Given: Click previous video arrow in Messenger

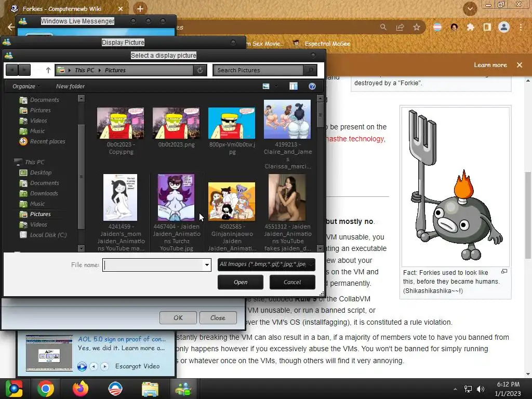Looking at the screenshot, I should (x=94, y=366).
